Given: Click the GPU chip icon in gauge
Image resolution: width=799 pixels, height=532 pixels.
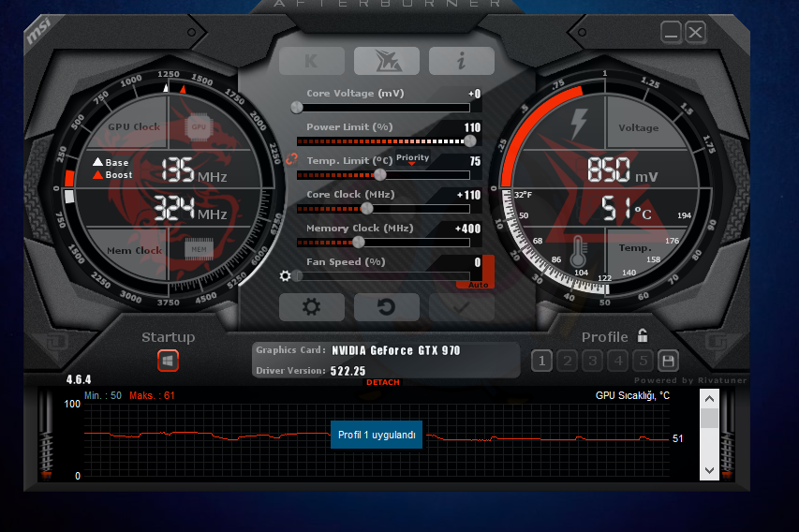Looking at the screenshot, I should (x=199, y=126).
